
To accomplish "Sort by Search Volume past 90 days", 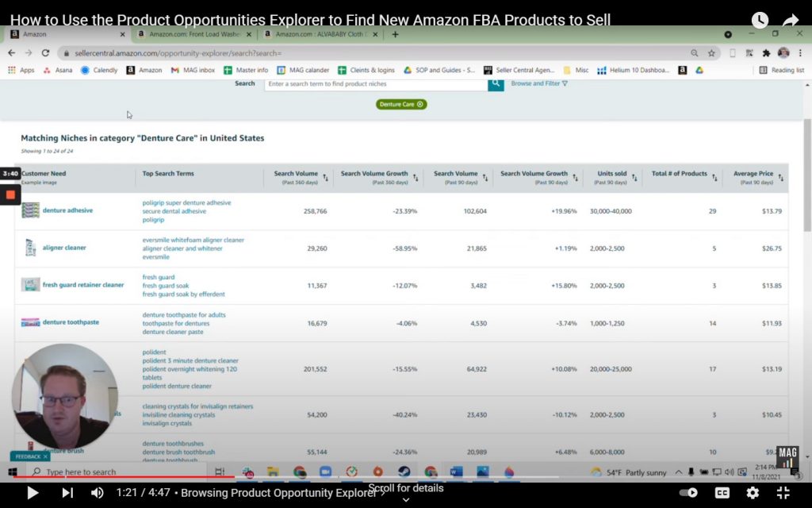I will (485, 178).
